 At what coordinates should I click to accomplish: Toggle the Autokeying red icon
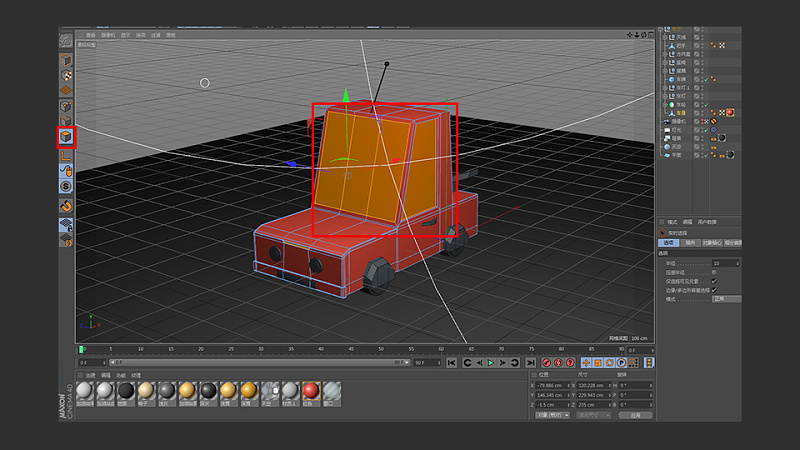coord(558,363)
